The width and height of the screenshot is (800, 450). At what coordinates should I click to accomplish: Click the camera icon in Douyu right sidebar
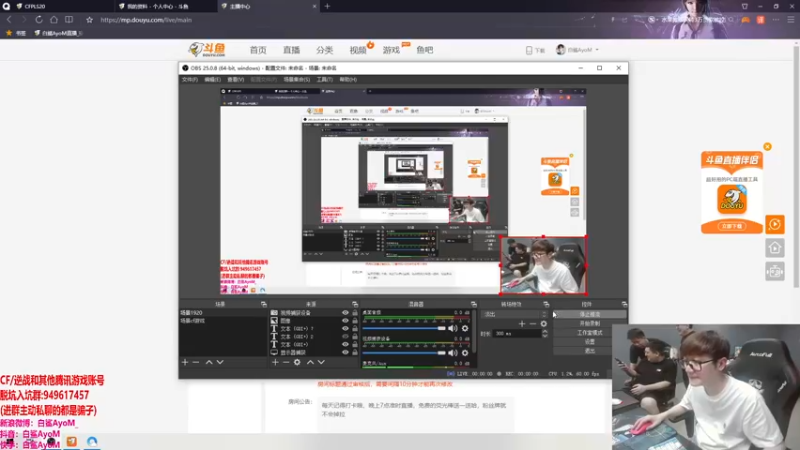coord(774,271)
